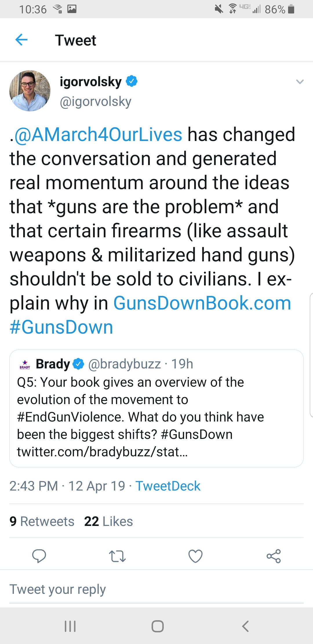View the 22 Likes list

(108, 521)
